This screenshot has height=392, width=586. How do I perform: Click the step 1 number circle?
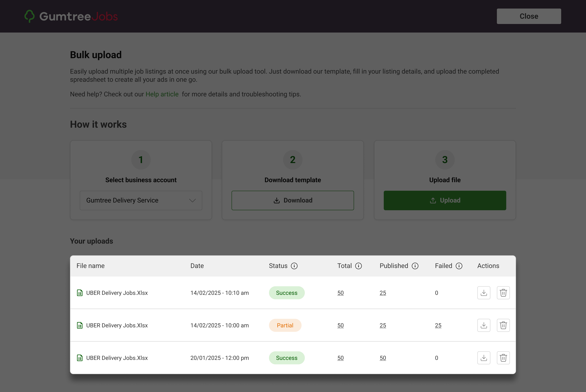[x=141, y=160]
